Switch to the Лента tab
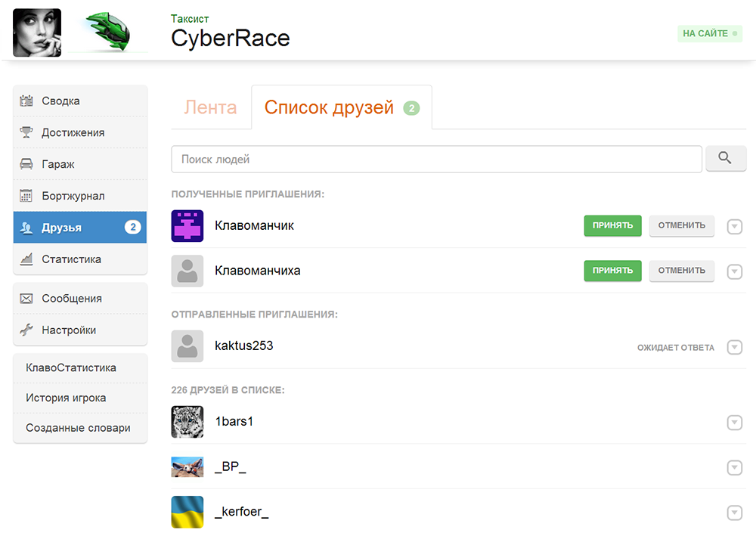 210,107
